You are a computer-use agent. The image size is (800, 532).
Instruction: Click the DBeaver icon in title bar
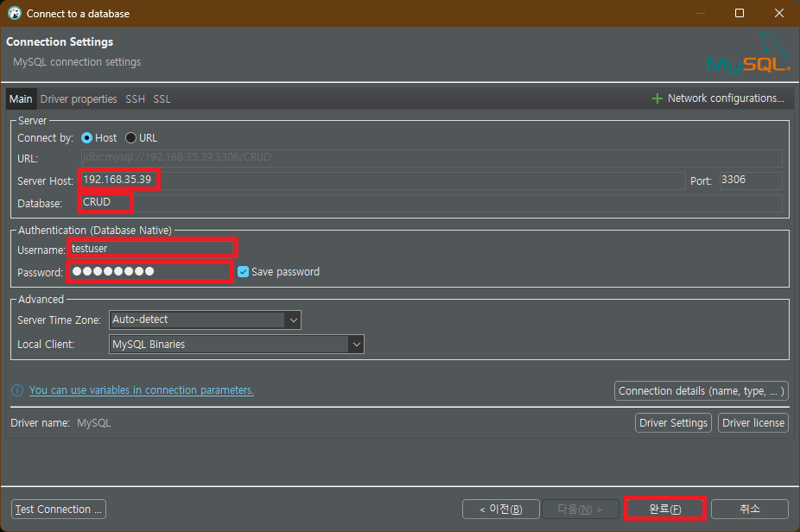coord(15,13)
